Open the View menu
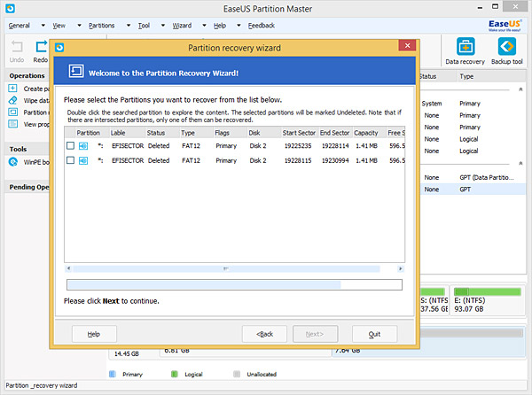The image size is (532, 395). point(59,26)
